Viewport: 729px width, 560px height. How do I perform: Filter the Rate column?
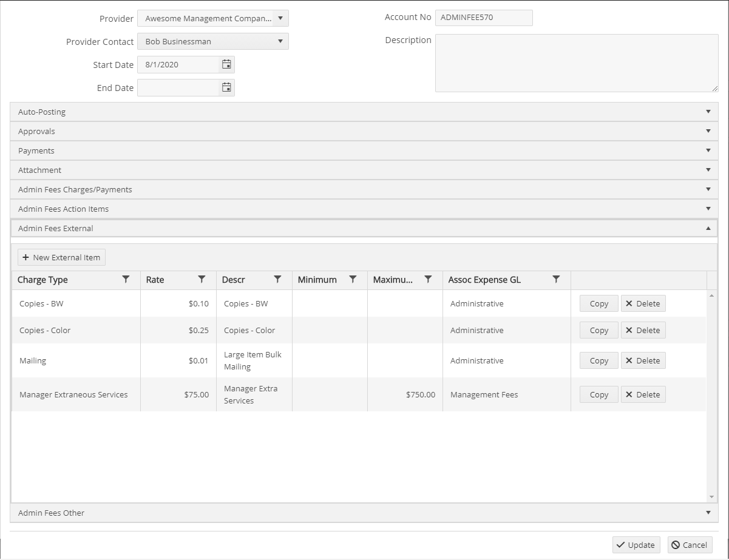pyautogui.click(x=202, y=280)
